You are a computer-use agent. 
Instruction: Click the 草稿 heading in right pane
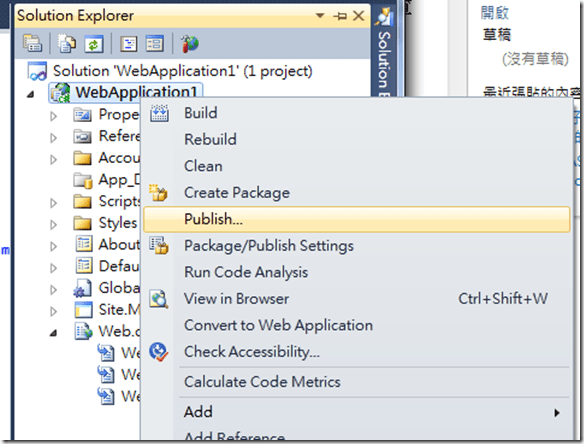(497, 35)
